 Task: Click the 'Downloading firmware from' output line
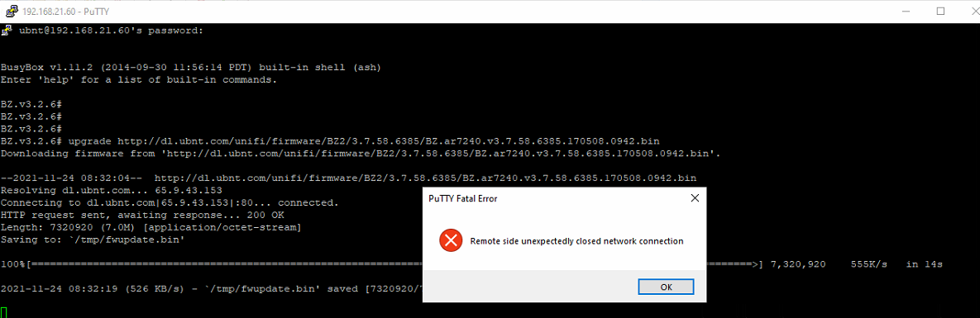[361, 154]
